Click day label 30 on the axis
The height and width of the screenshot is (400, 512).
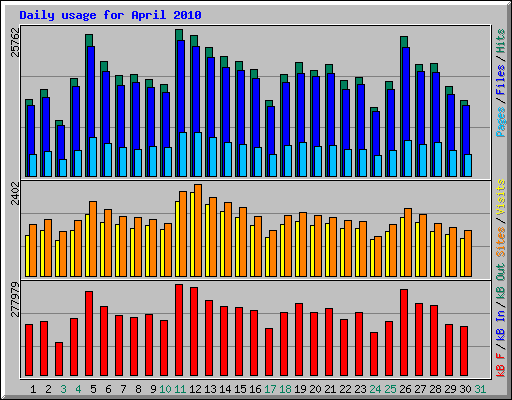point(465,389)
